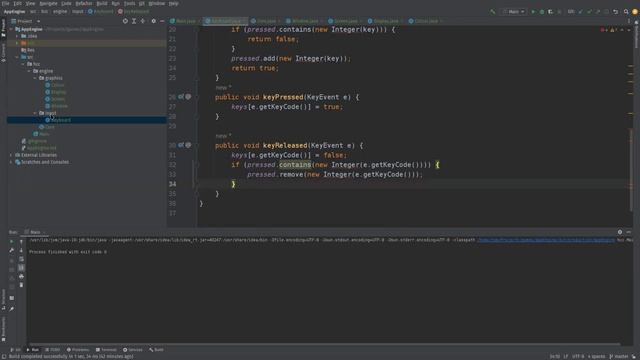
Task: Toggle the Project side tool window tab
Action: [x=3, y=28]
